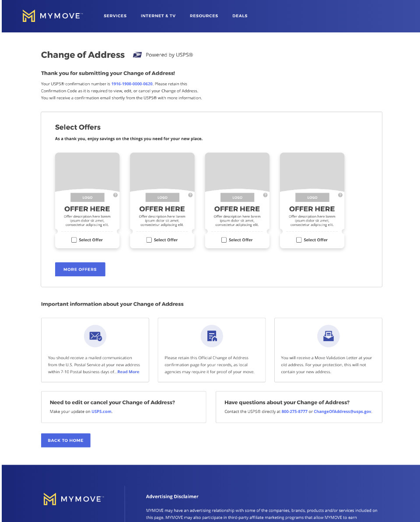
Task: Click the 'As a thank you, enjoy savings' text
Action: coord(129,139)
